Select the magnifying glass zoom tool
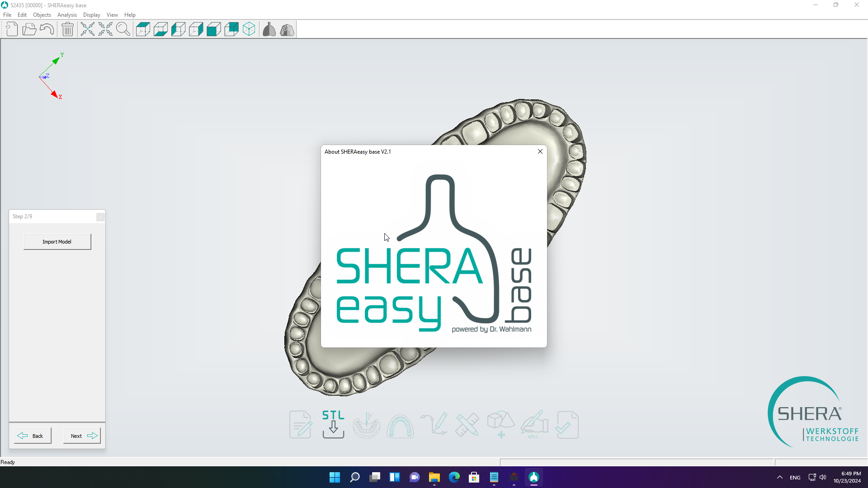868x488 pixels. click(123, 29)
